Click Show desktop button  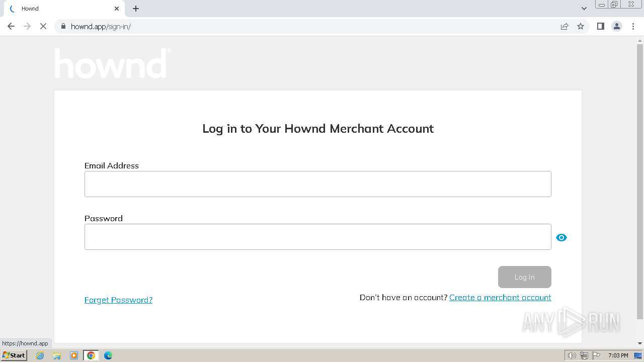[x=638, y=355]
